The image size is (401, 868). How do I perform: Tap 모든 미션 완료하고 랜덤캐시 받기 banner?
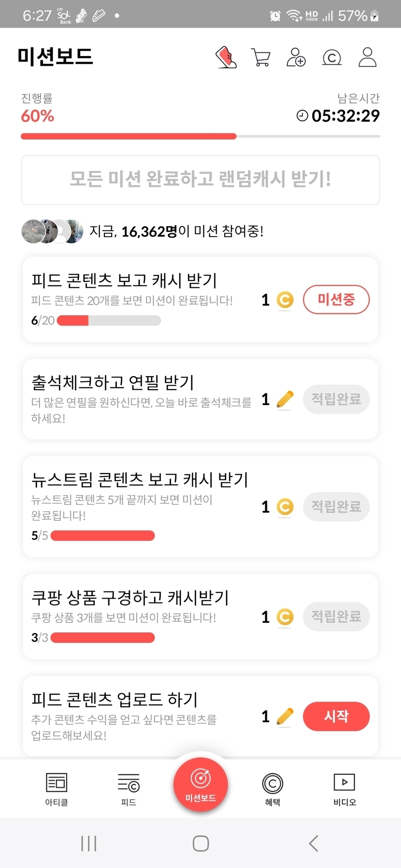200,180
